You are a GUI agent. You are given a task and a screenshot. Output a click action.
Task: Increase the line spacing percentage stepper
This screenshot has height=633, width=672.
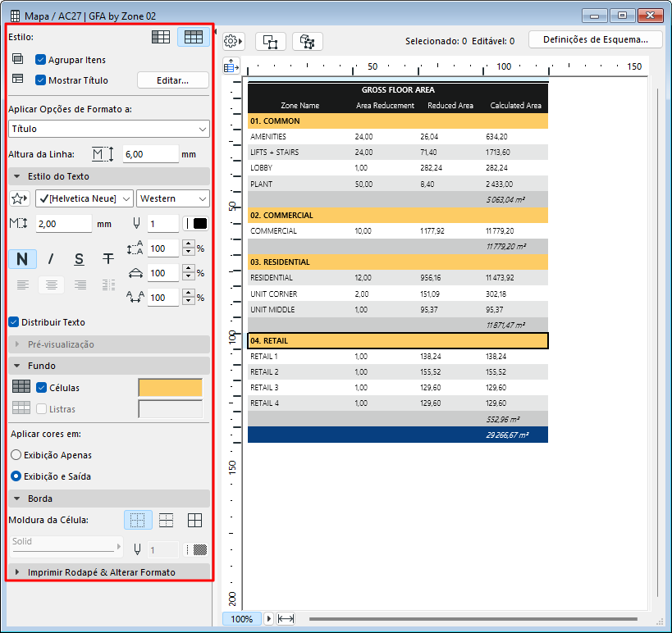pos(189,244)
